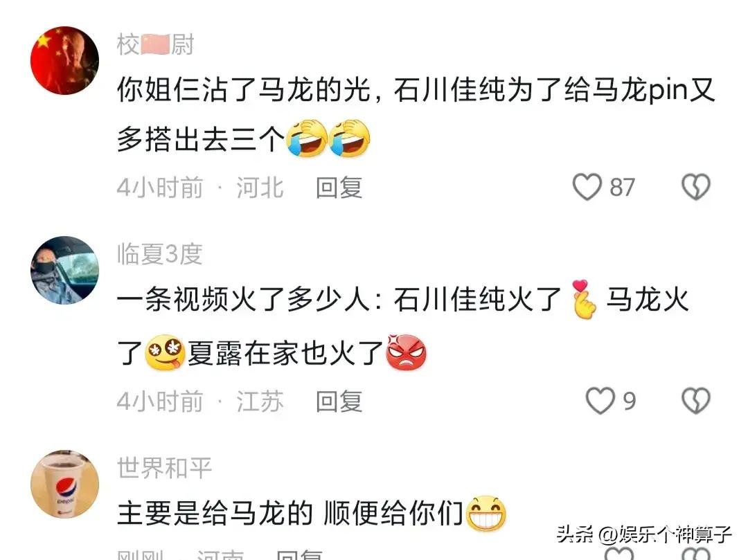Tap the 主要是给马龙的 comment text

point(311,514)
